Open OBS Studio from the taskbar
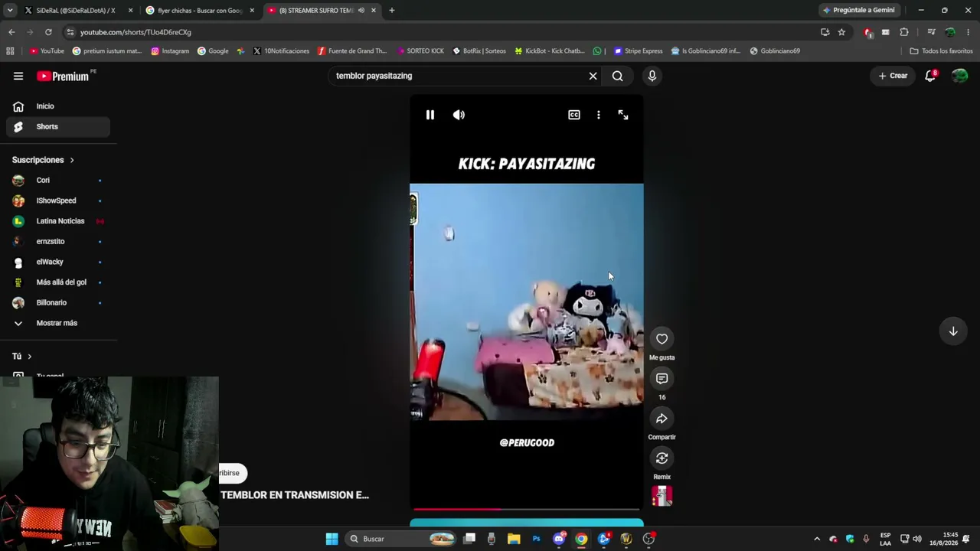The width and height of the screenshot is (980, 551). [648, 539]
